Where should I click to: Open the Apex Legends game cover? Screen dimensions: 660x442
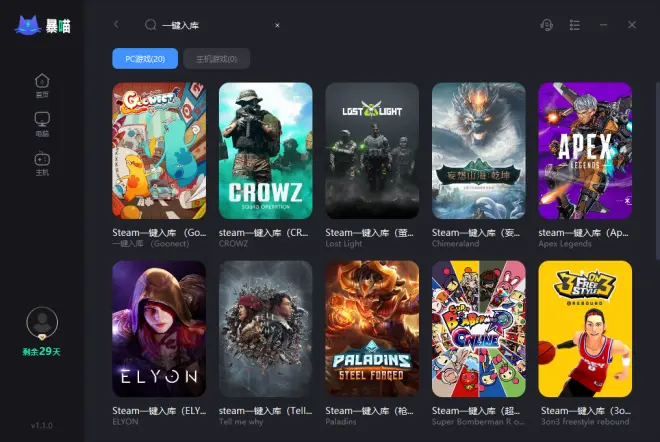tap(585, 151)
